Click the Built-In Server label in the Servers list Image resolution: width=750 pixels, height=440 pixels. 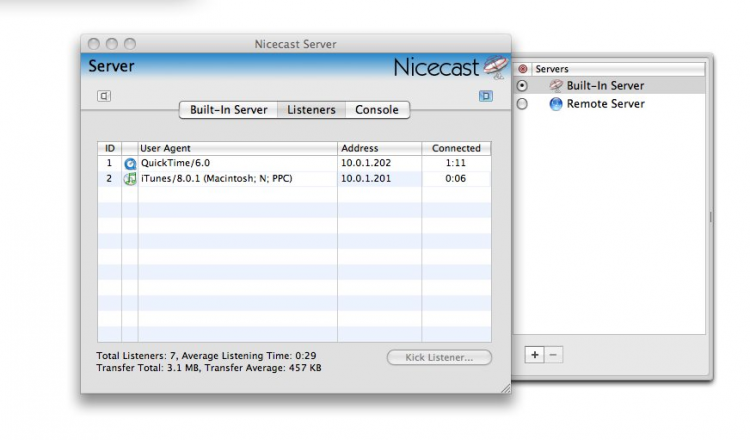606,86
